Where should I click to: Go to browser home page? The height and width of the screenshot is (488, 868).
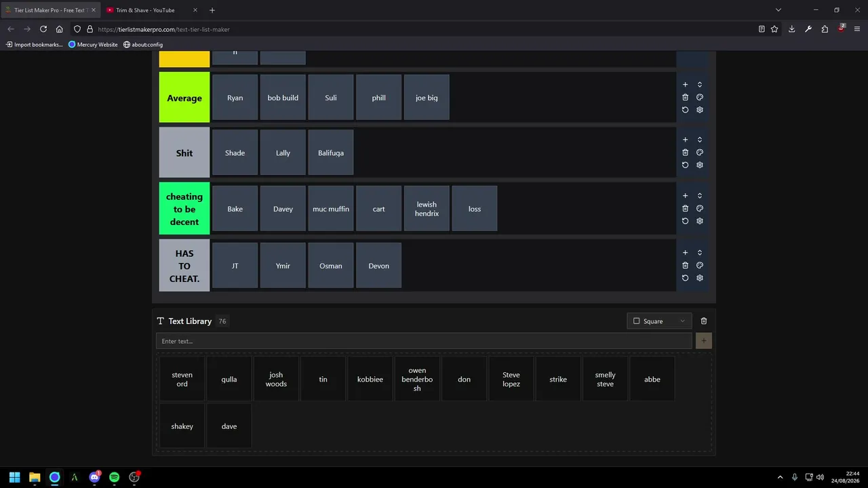60,29
